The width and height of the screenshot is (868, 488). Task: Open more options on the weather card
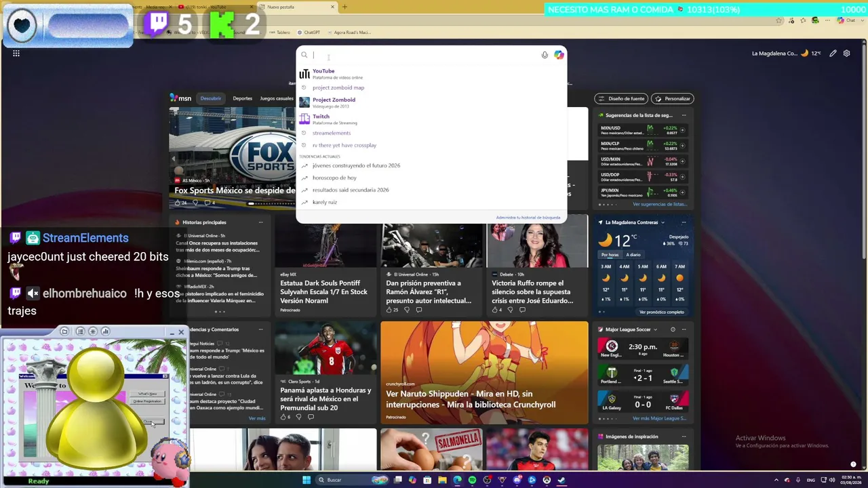tap(684, 222)
